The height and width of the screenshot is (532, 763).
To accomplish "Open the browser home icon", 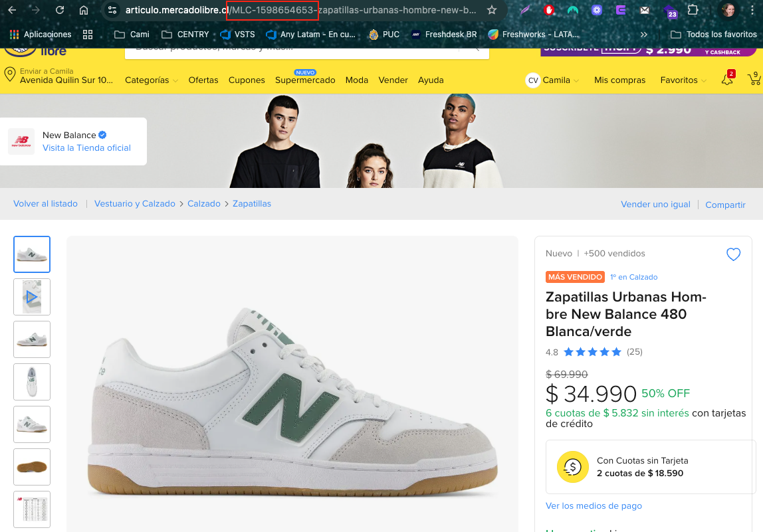I will [x=84, y=10].
